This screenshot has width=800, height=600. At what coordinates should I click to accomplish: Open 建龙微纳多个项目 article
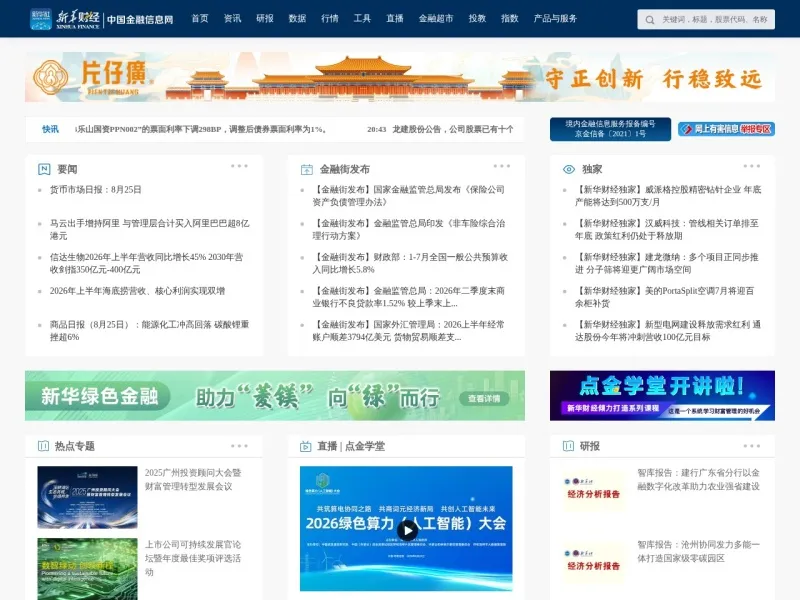point(667,263)
